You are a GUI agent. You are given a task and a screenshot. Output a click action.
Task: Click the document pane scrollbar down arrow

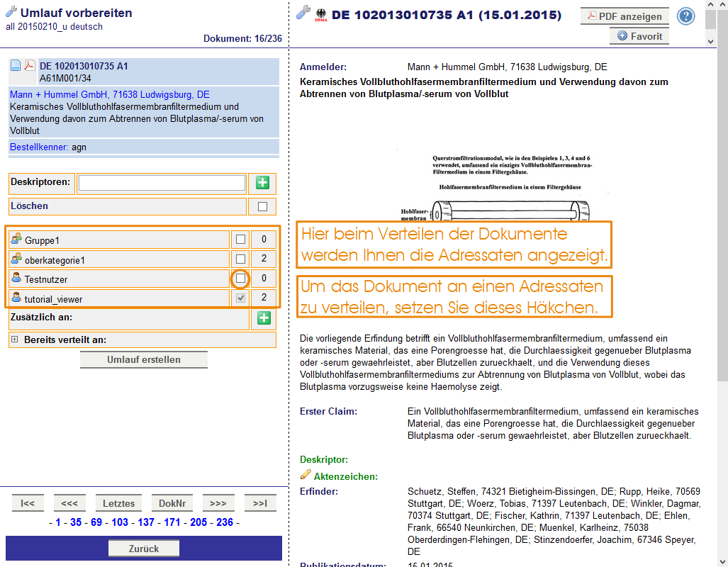[x=722, y=561]
